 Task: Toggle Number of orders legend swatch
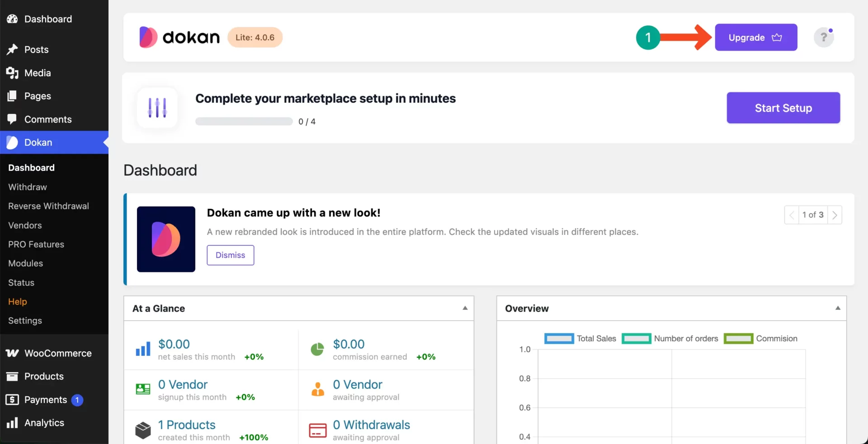(637, 339)
